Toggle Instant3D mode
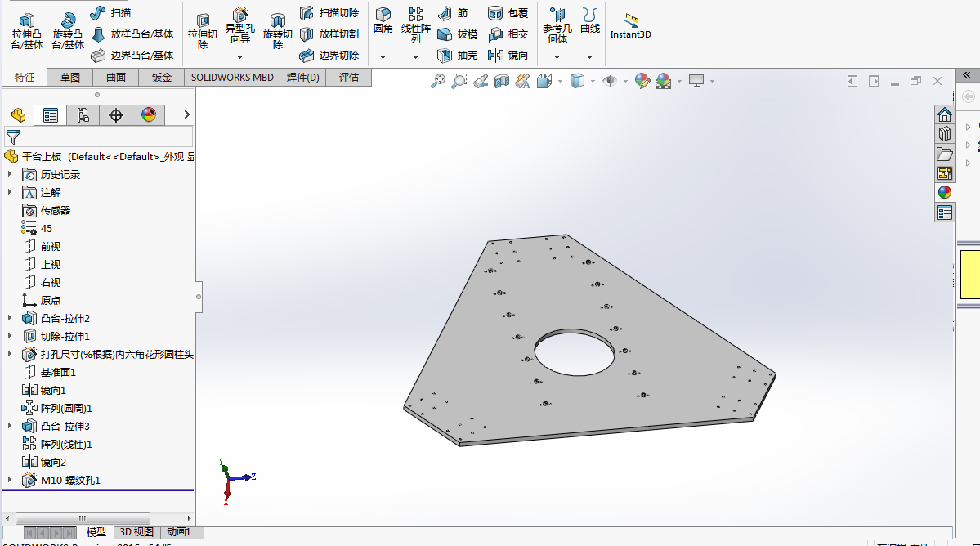The image size is (980, 546). click(631, 26)
